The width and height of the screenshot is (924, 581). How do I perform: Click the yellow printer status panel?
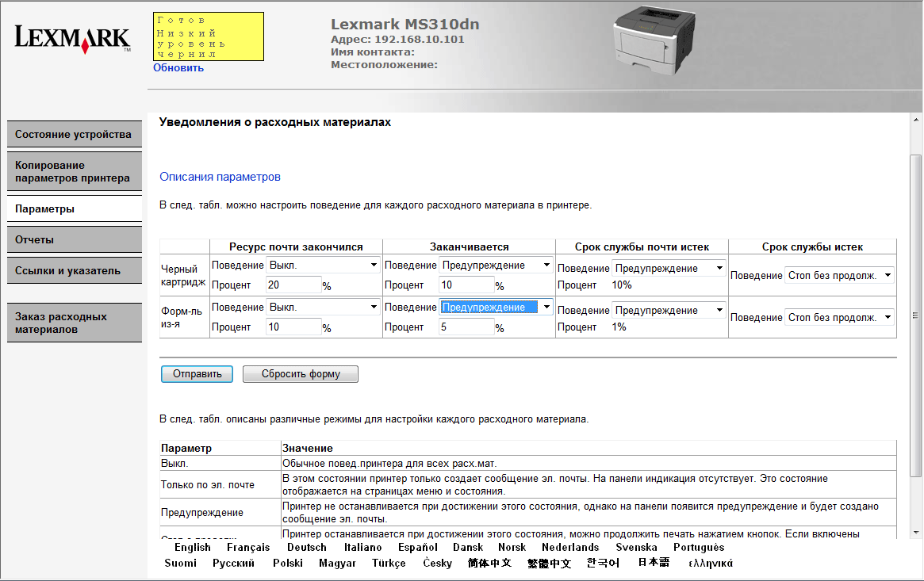point(209,36)
